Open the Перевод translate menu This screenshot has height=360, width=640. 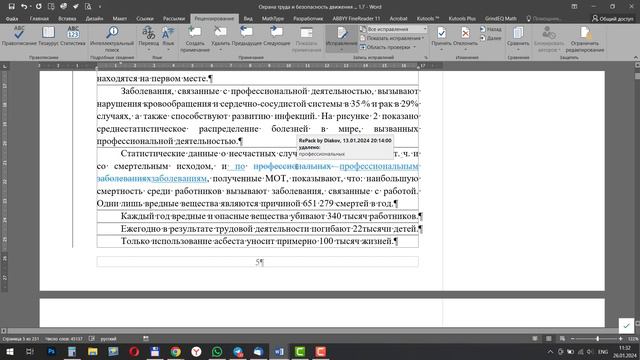point(149,39)
